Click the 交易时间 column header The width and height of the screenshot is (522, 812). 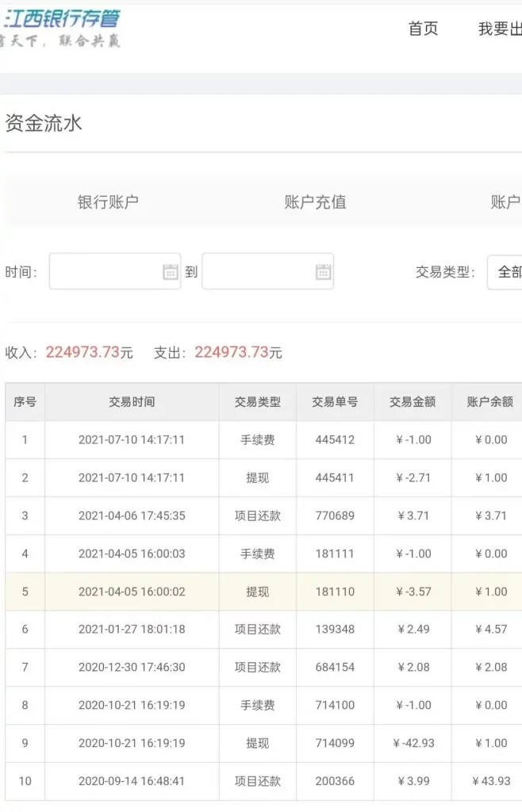pos(132,402)
